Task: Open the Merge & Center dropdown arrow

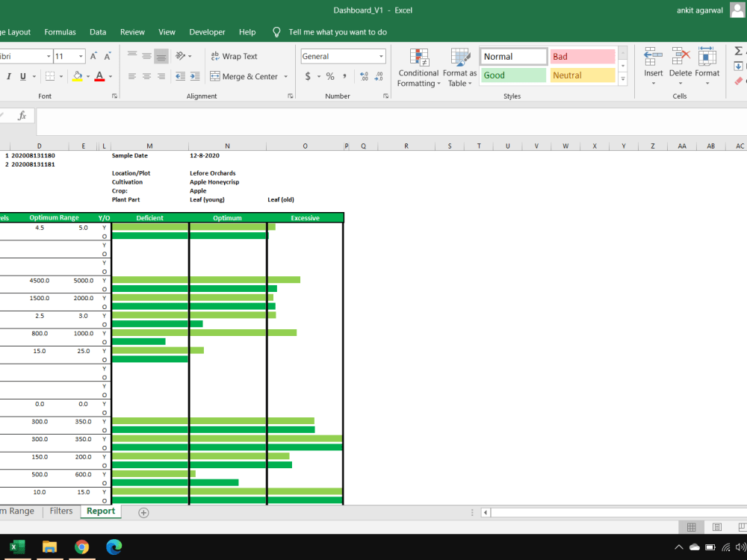Action: pyautogui.click(x=286, y=75)
